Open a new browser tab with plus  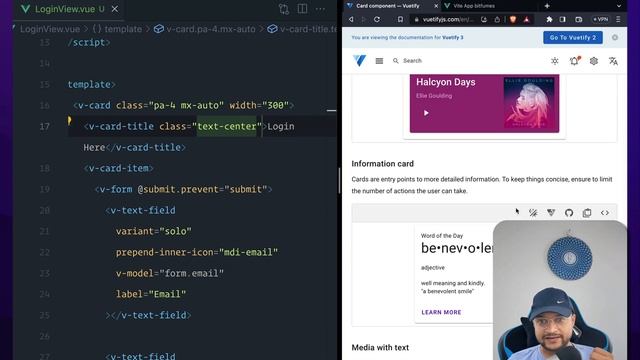pos(547,6)
